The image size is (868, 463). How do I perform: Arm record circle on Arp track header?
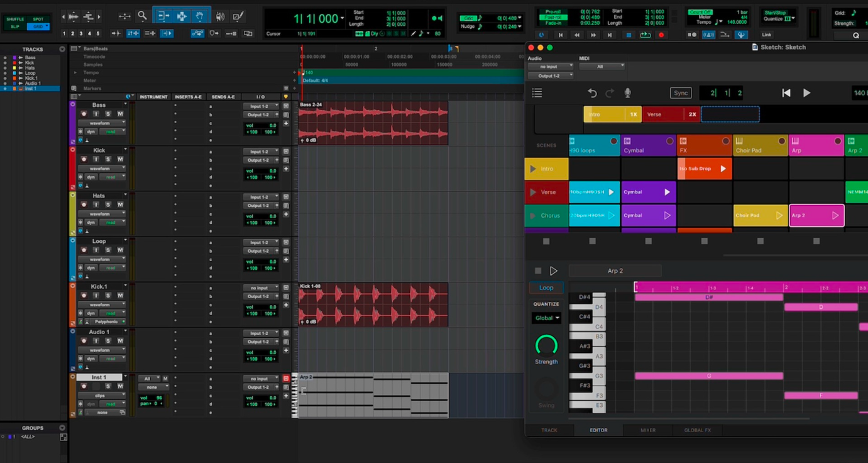point(838,141)
